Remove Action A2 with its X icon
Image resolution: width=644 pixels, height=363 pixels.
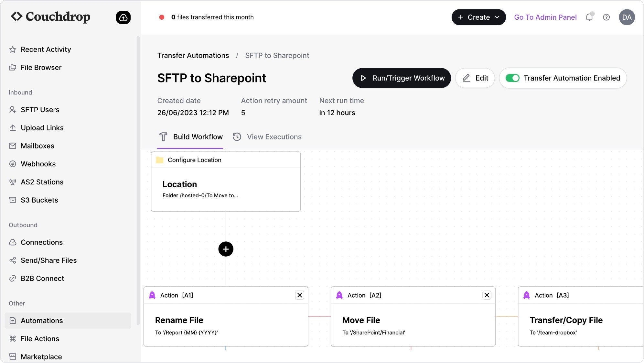click(x=487, y=295)
